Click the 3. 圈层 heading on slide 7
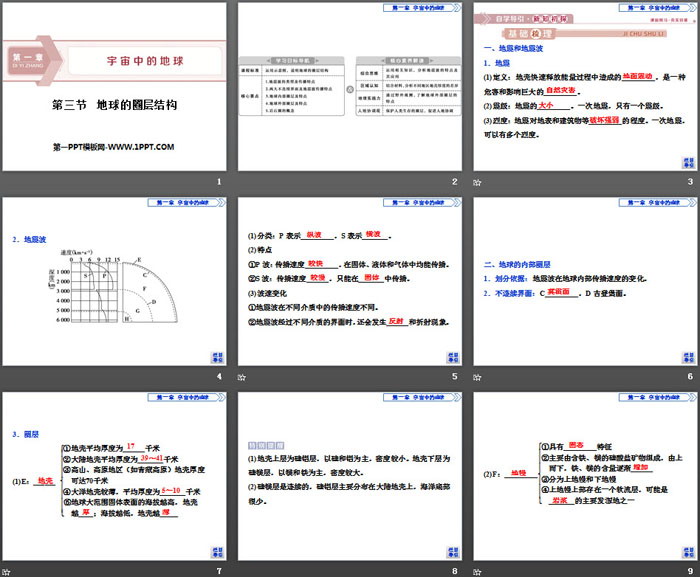700x577 pixels. pos(25,435)
